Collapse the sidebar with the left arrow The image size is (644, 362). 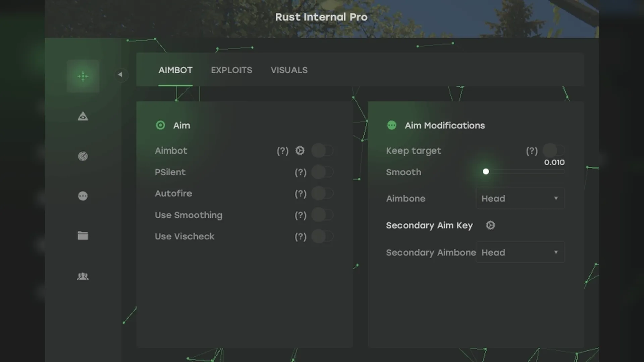point(120,74)
